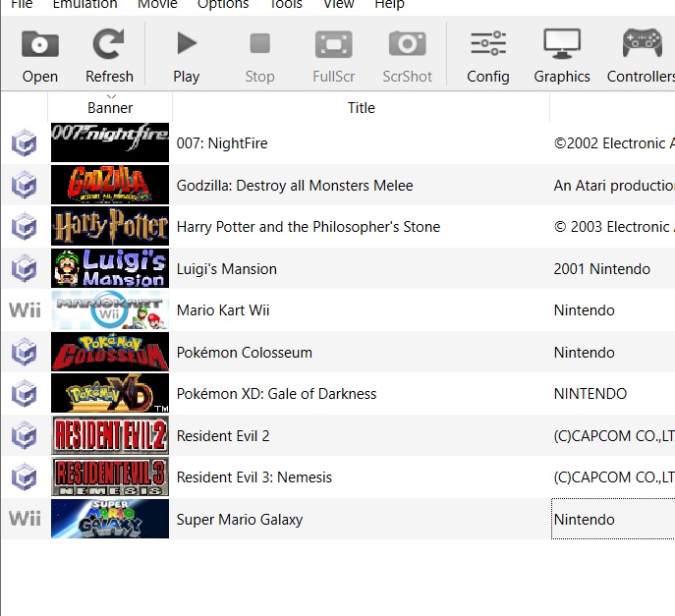Open the File menu

pyautogui.click(x=22, y=4)
